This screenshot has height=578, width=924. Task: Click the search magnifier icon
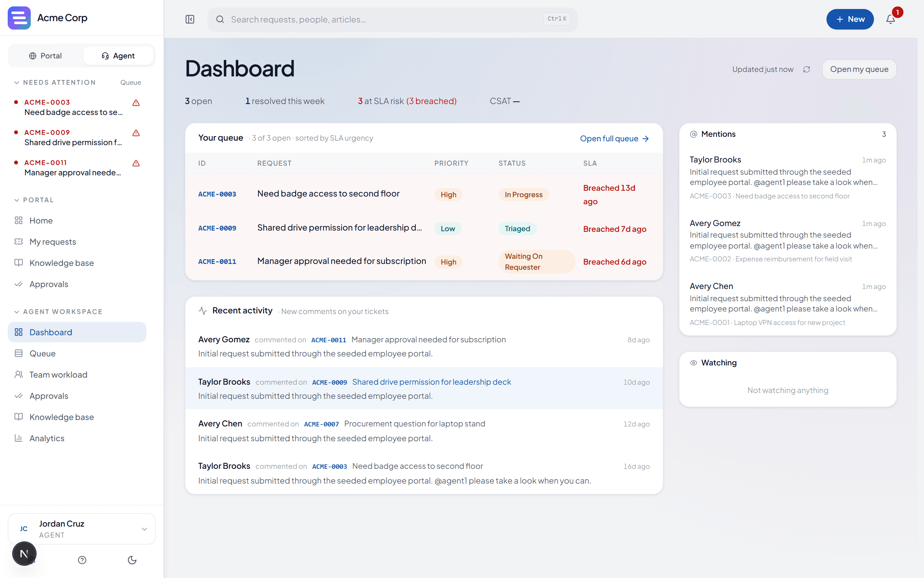point(220,19)
